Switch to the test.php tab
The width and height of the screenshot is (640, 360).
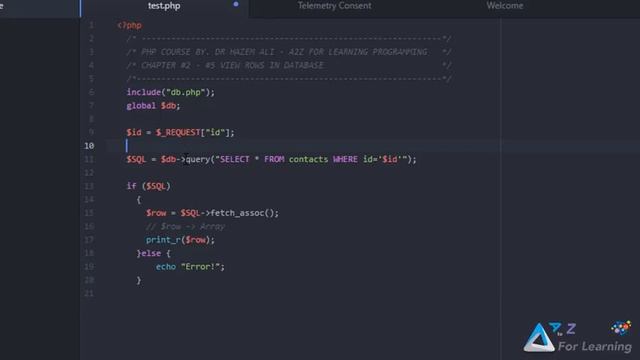[x=164, y=6]
